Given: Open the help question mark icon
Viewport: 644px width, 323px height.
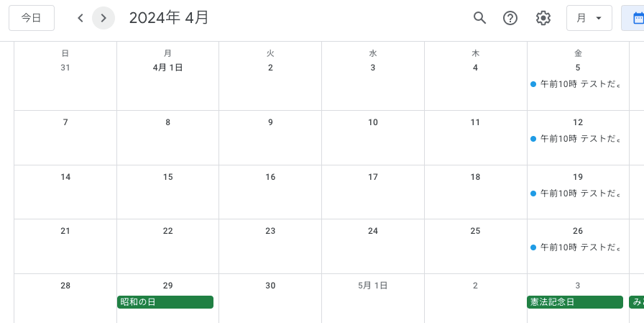Looking at the screenshot, I should tap(510, 18).
